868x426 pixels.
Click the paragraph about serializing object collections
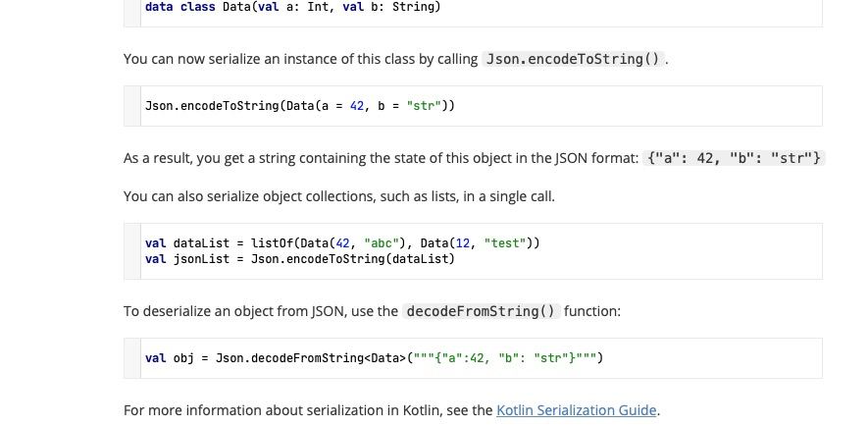(338, 196)
